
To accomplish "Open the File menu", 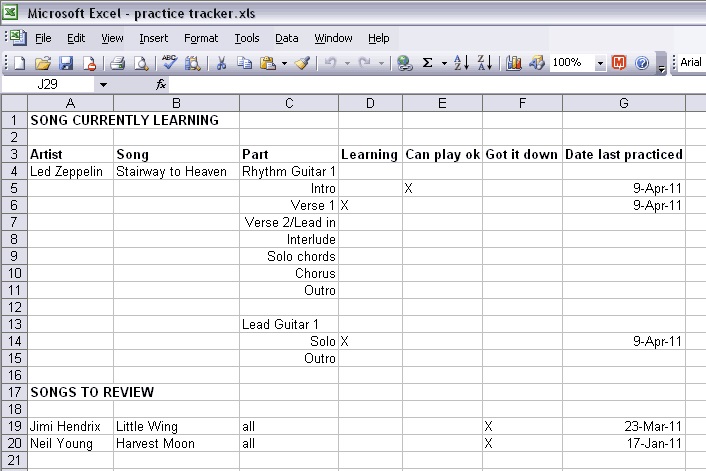I will pyautogui.click(x=43, y=38).
